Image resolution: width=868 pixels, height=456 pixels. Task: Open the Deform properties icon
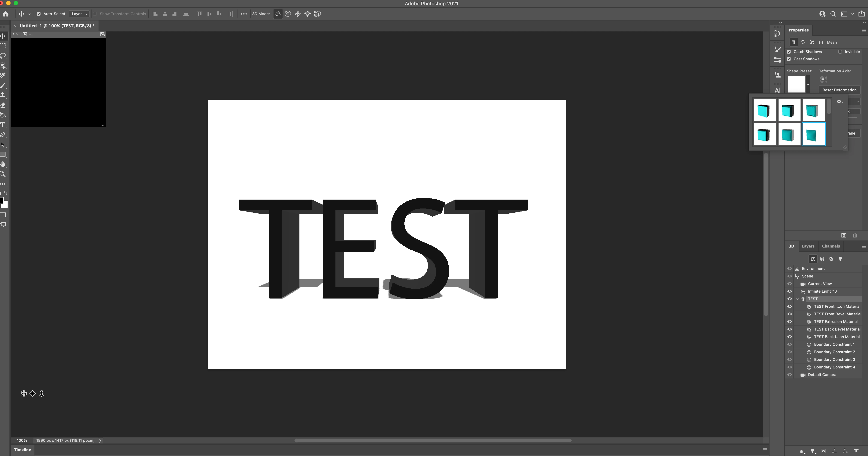(803, 42)
